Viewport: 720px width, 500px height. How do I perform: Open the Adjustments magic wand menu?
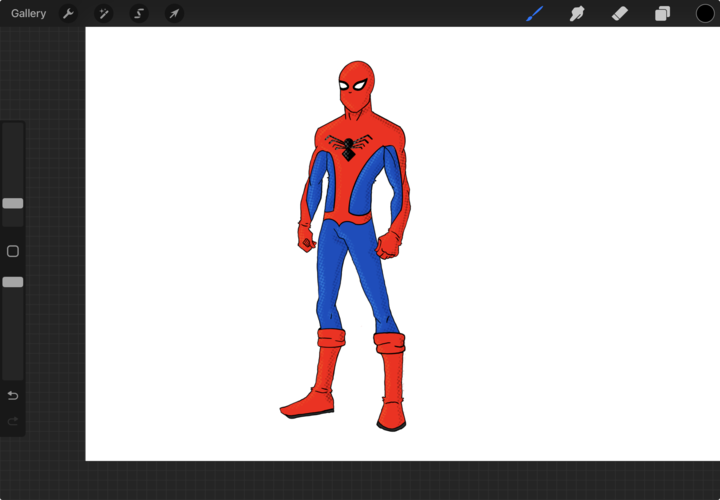pos(103,14)
